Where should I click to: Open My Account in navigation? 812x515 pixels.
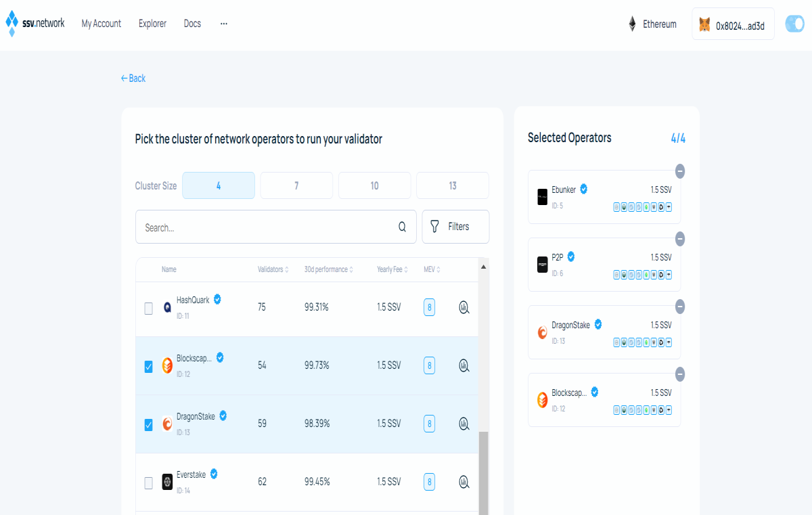101,24
